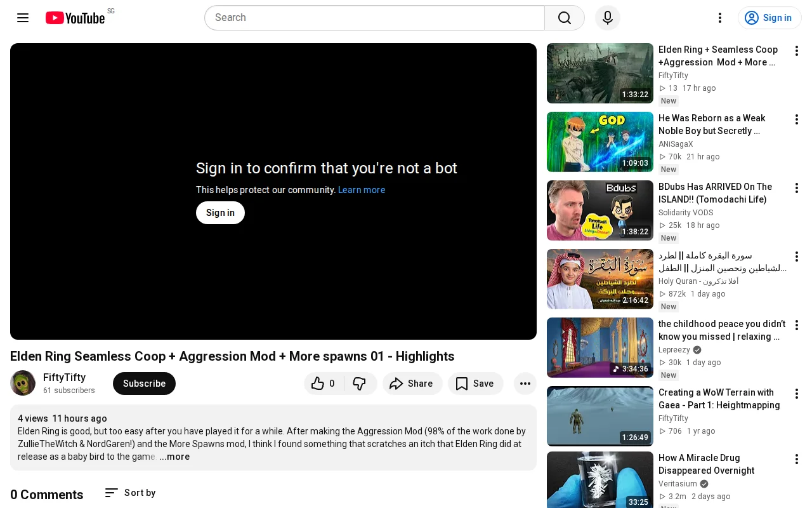Expand description with ...more
This screenshot has height=508, width=812.
click(x=174, y=457)
